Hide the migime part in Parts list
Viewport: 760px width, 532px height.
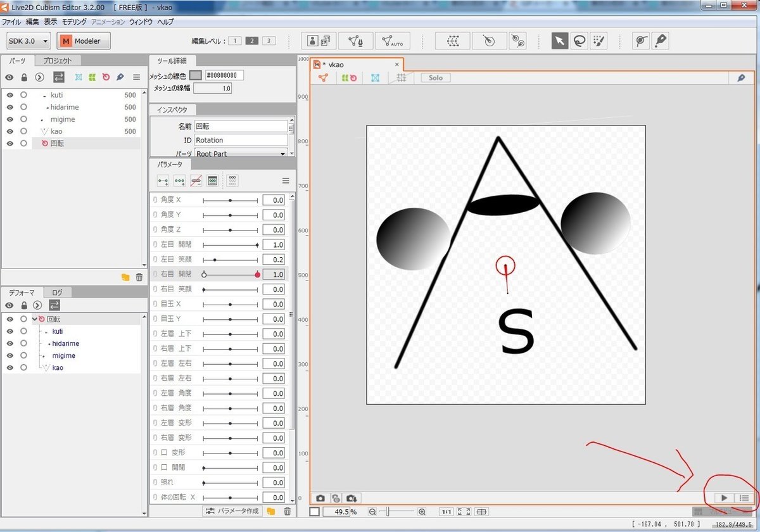tap(10, 119)
